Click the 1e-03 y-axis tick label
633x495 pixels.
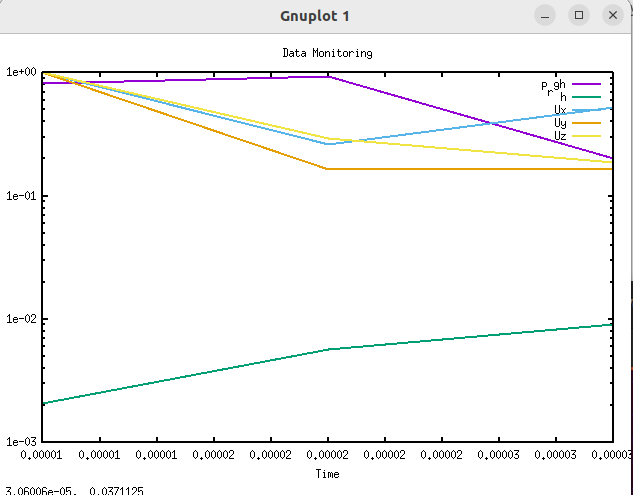[21, 442]
